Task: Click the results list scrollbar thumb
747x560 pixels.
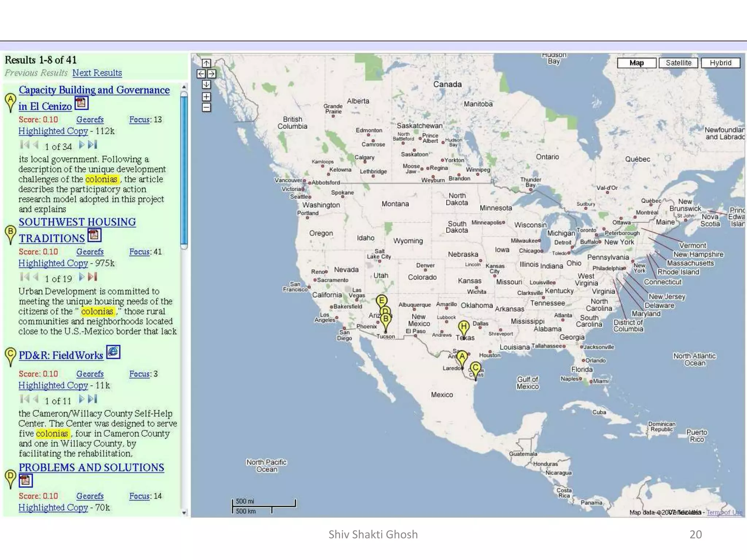Action: [x=184, y=170]
